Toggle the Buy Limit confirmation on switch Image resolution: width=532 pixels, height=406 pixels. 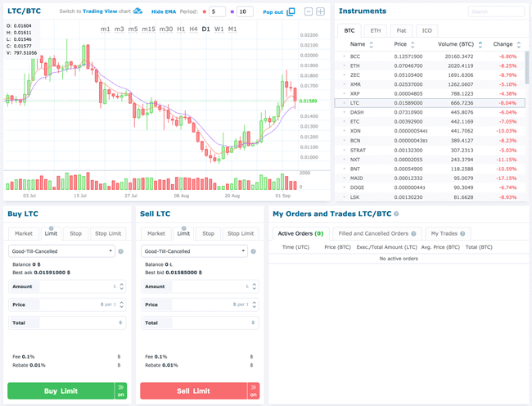click(x=121, y=391)
